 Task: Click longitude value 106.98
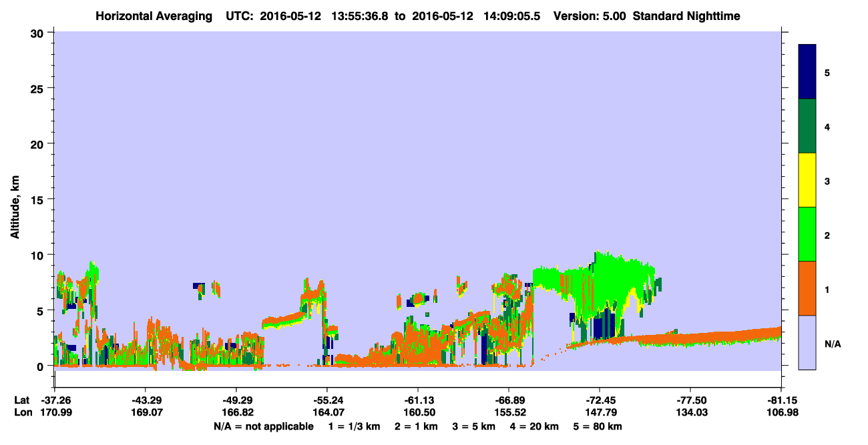[781, 413]
